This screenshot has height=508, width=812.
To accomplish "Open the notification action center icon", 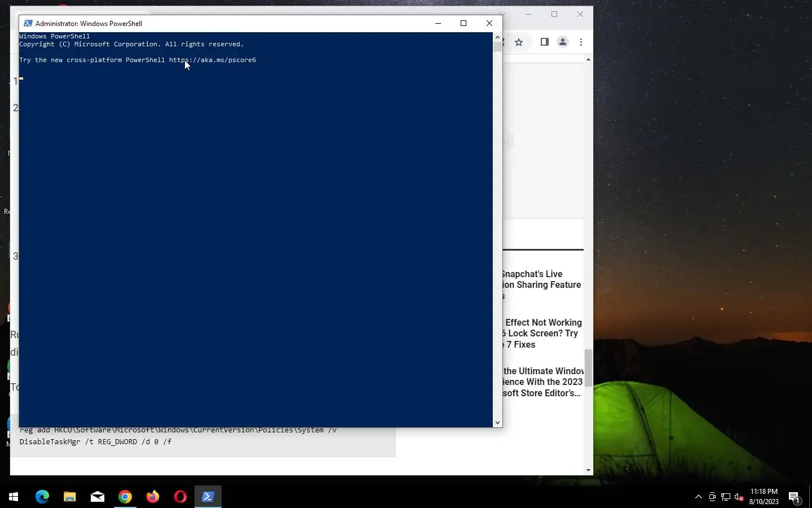I will click(x=795, y=497).
